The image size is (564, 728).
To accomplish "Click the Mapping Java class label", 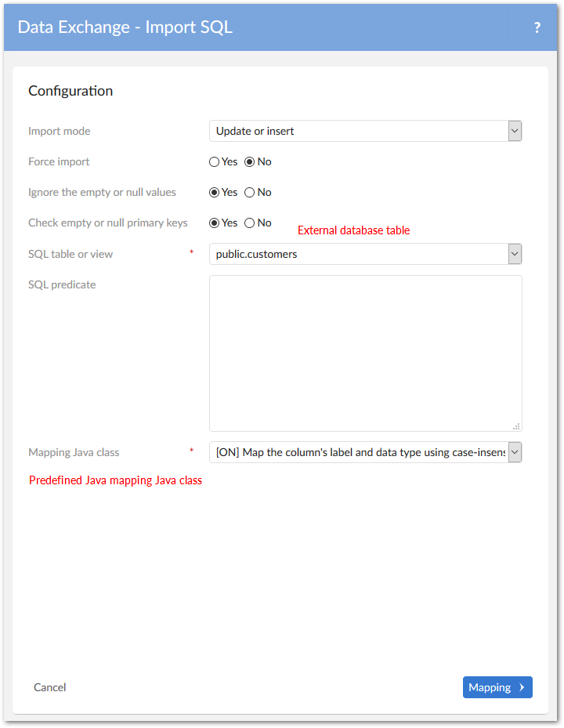I will click(74, 452).
